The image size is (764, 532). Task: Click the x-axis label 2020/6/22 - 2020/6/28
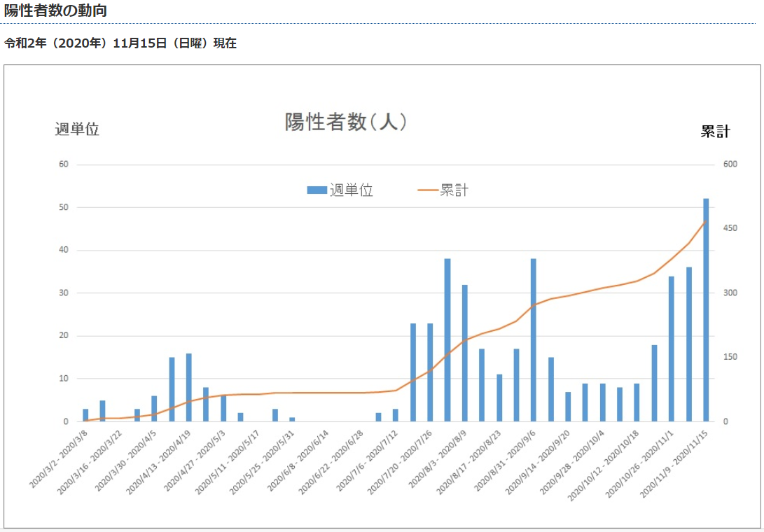tap(332, 463)
